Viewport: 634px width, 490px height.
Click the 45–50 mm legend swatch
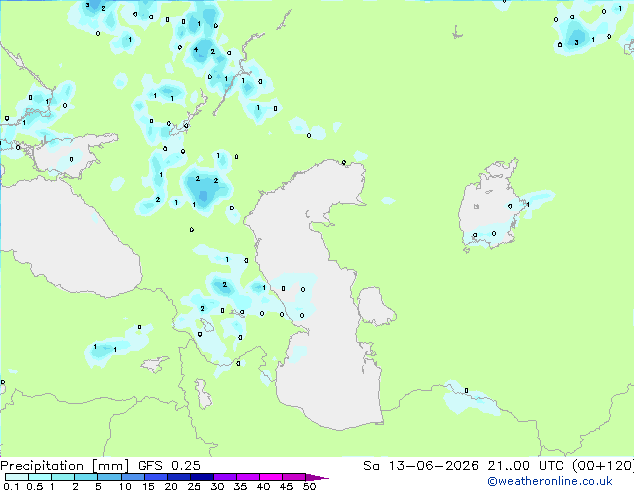[x=294, y=477]
